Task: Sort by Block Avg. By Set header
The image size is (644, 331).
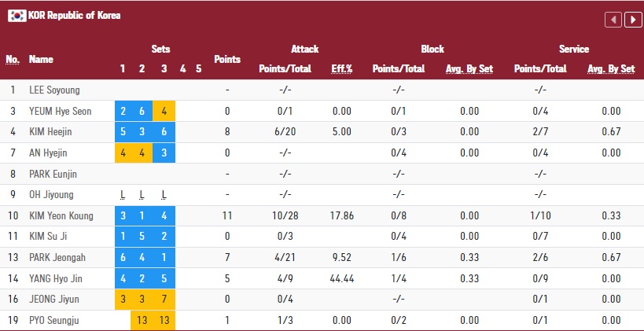Action: 469,69
